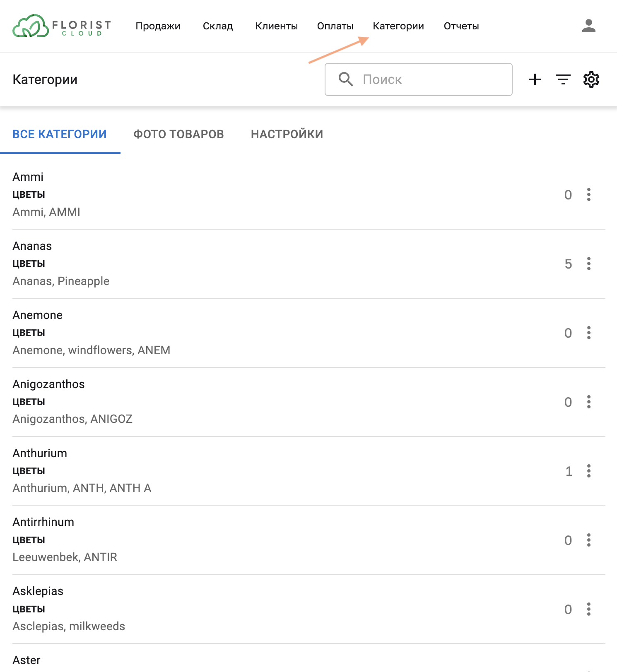Switch to the Настройки tab
617x672 pixels.
pyautogui.click(x=287, y=134)
